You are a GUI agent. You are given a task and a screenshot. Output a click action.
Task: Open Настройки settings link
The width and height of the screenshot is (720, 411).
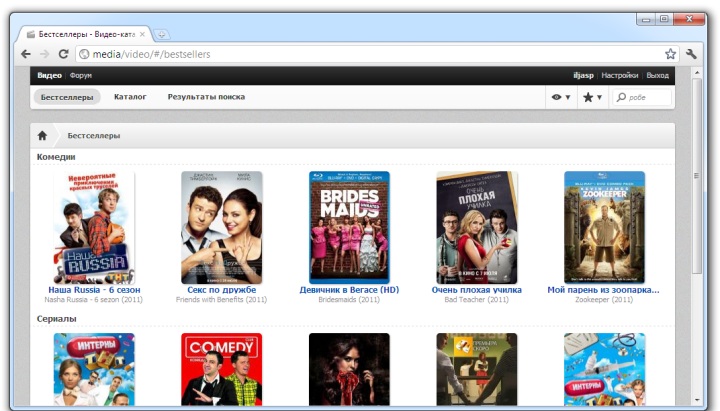619,75
